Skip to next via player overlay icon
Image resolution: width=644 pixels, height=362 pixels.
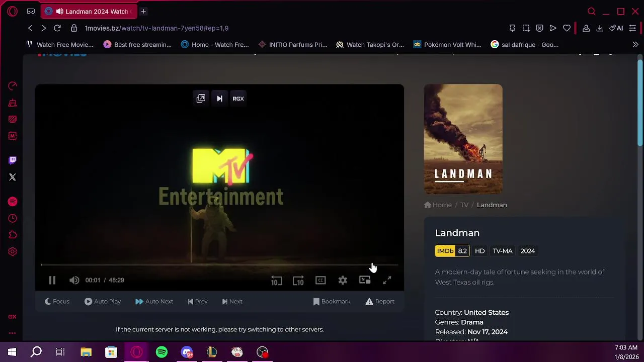pyautogui.click(x=219, y=99)
